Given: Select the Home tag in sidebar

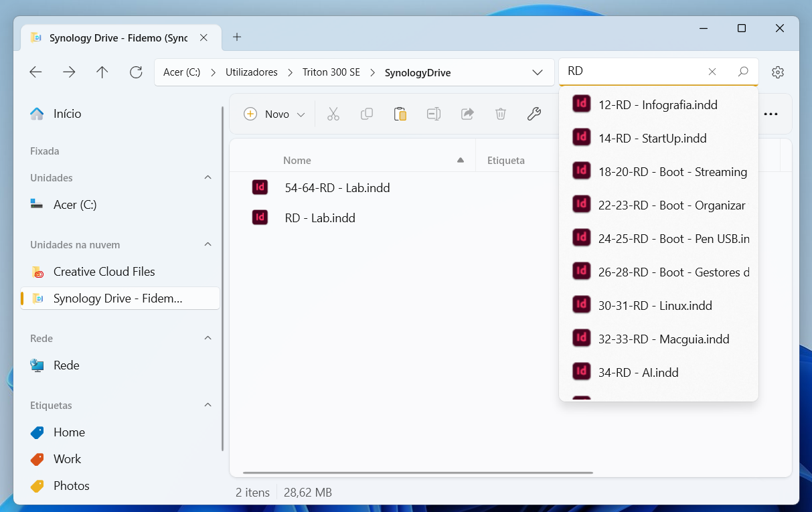Looking at the screenshot, I should click(120, 432).
